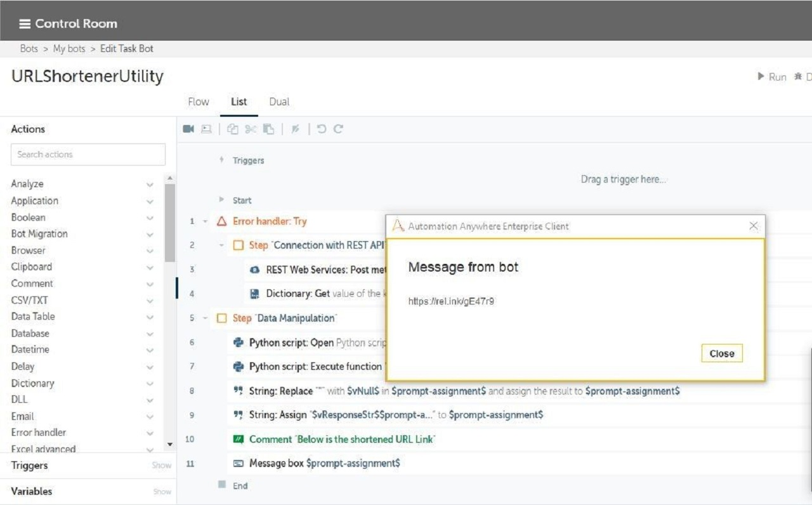The image size is (812, 505).
Task: Expand the Browser actions category
Action: [x=150, y=251]
